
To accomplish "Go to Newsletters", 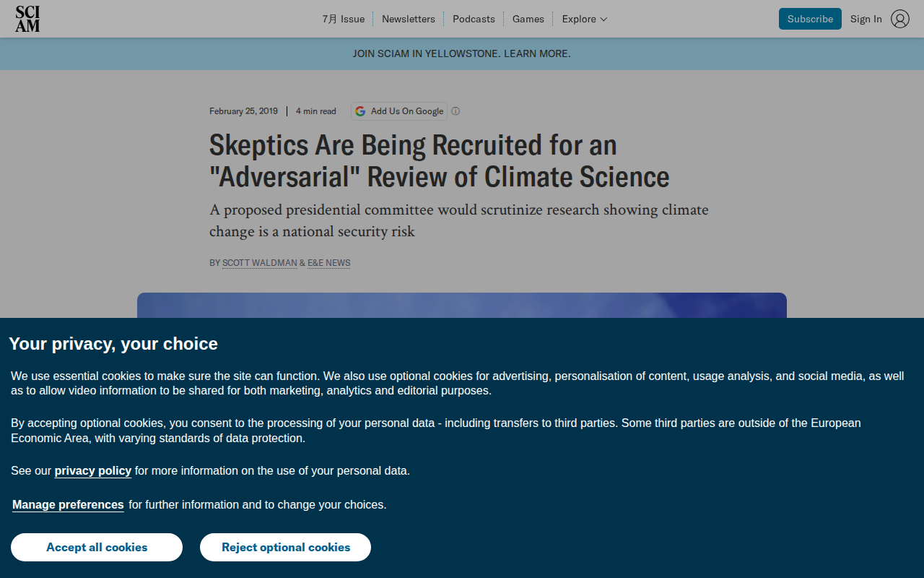I will [409, 19].
